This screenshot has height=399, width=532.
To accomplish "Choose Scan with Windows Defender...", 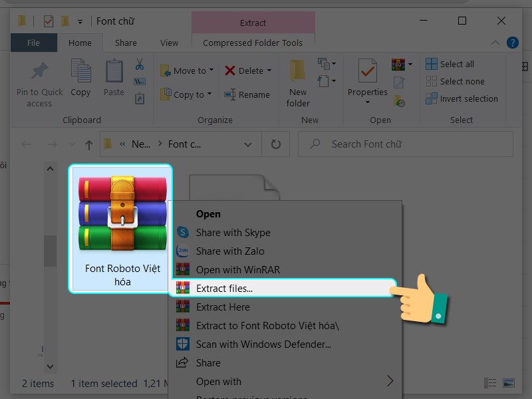I will (285, 344).
